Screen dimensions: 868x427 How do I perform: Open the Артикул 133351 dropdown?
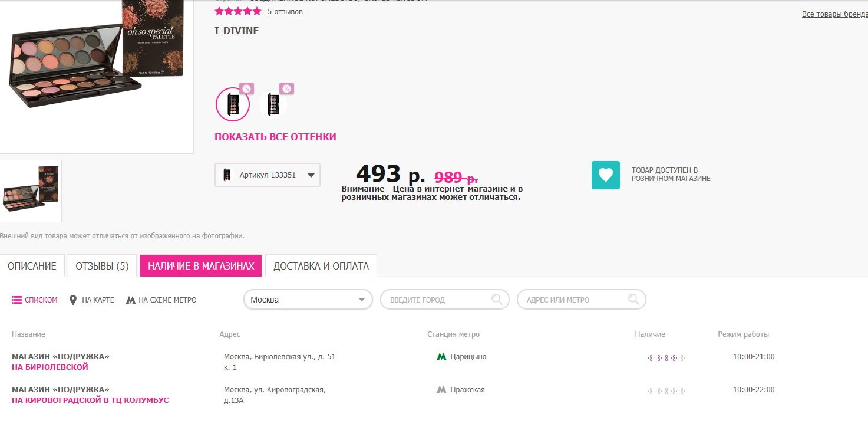tap(268, 175)
